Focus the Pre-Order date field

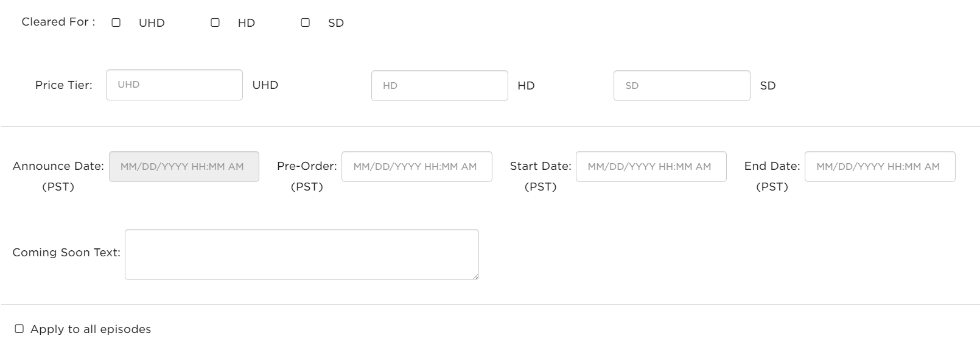click(x=416, y=166)
